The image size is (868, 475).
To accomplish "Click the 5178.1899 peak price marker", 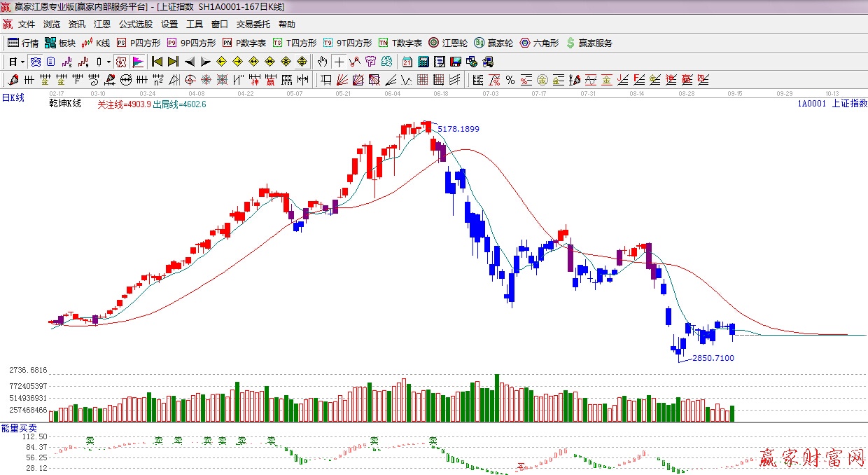I will pyautogui.click(x=458, y=129).
